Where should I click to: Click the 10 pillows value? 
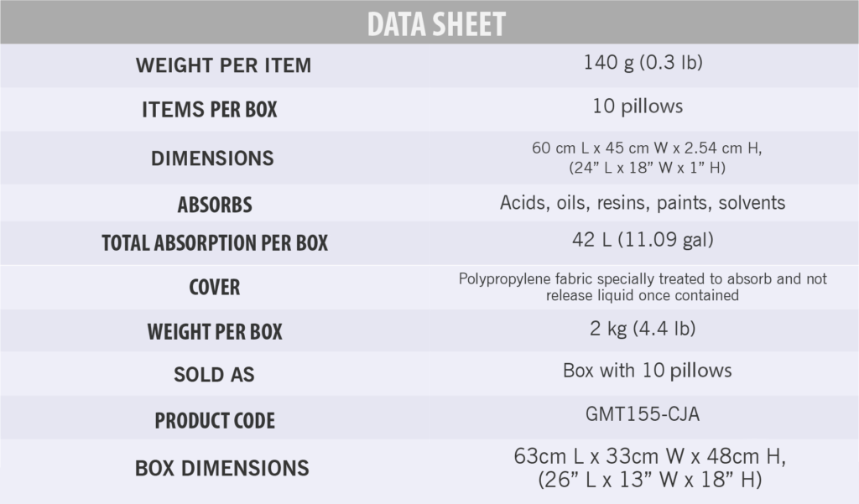tap(638, 106)
